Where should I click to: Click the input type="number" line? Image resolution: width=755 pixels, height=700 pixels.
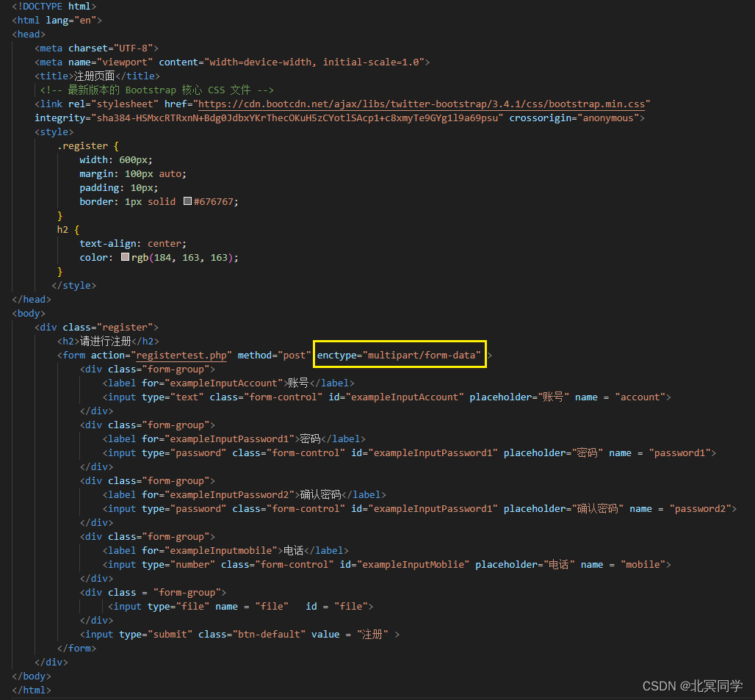386,565
